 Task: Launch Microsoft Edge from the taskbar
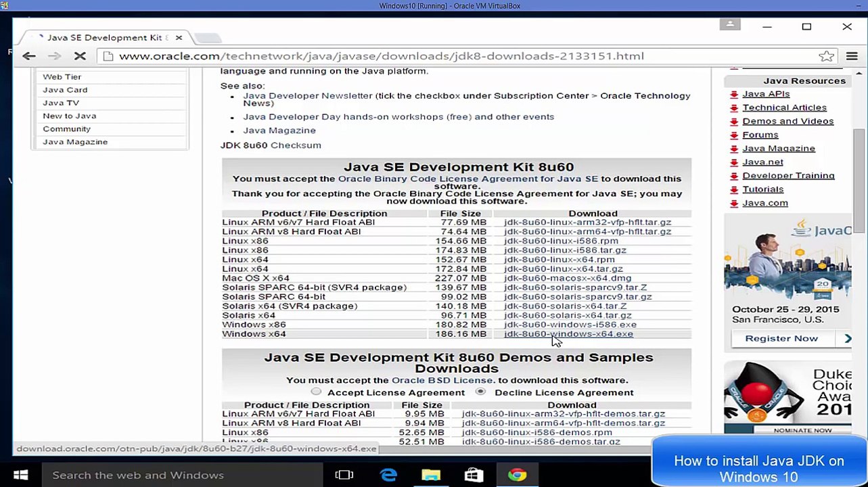388,475
